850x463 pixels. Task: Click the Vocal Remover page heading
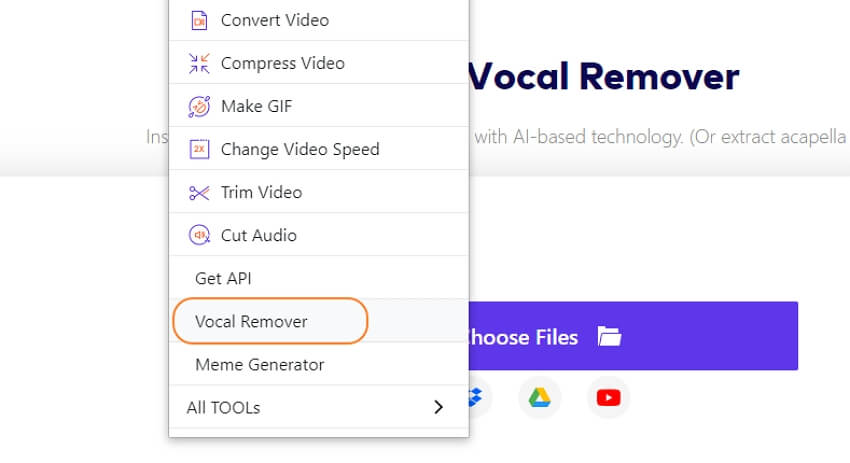tap(603, 76)
